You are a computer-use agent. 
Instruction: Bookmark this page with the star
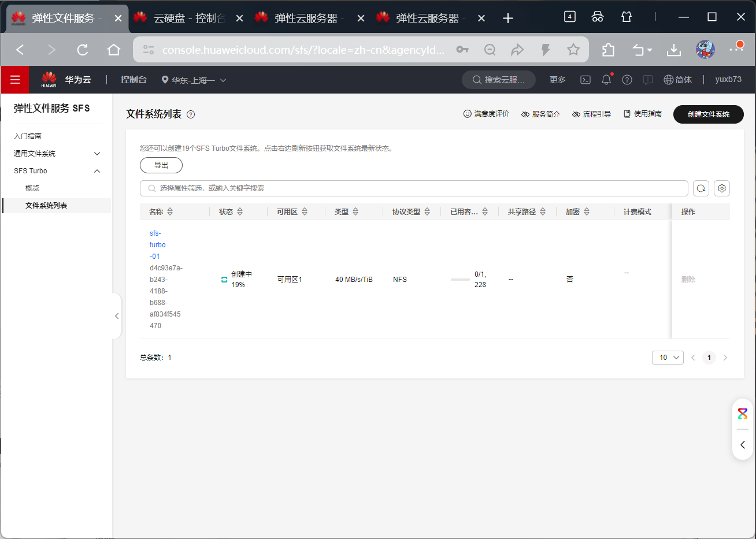[573, 50]
